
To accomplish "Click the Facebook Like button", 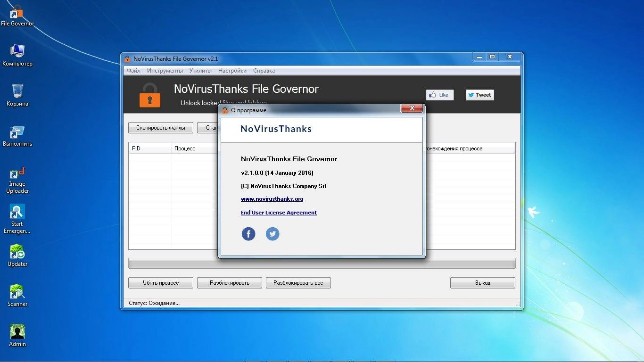I will click(x=439, y=95).
